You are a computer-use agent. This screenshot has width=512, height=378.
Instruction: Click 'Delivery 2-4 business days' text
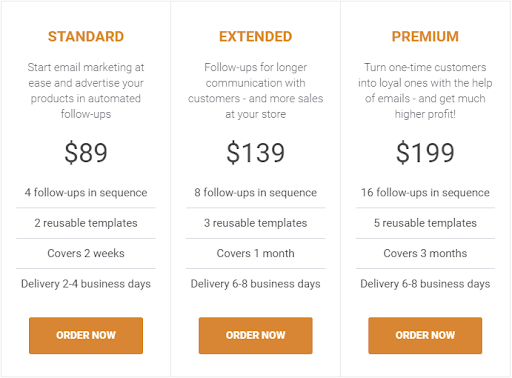[x=86, y=284]
